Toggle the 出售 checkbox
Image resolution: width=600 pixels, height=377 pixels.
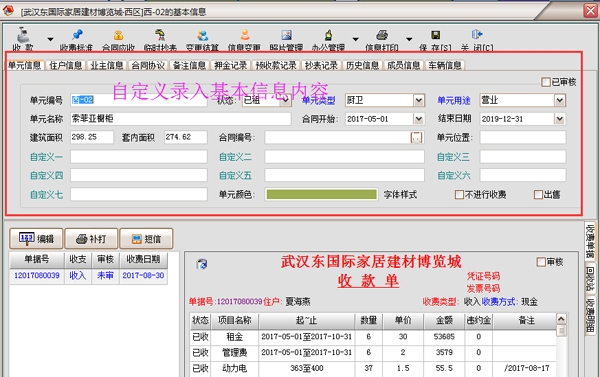(x=538, y=195)
